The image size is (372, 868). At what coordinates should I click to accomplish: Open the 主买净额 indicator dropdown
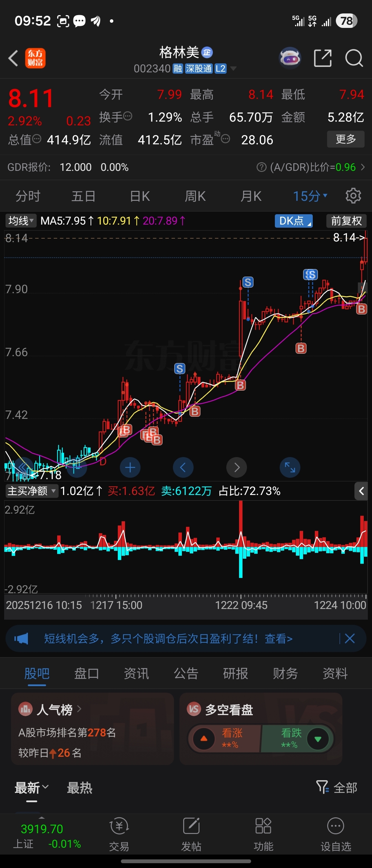pos(32,491)
